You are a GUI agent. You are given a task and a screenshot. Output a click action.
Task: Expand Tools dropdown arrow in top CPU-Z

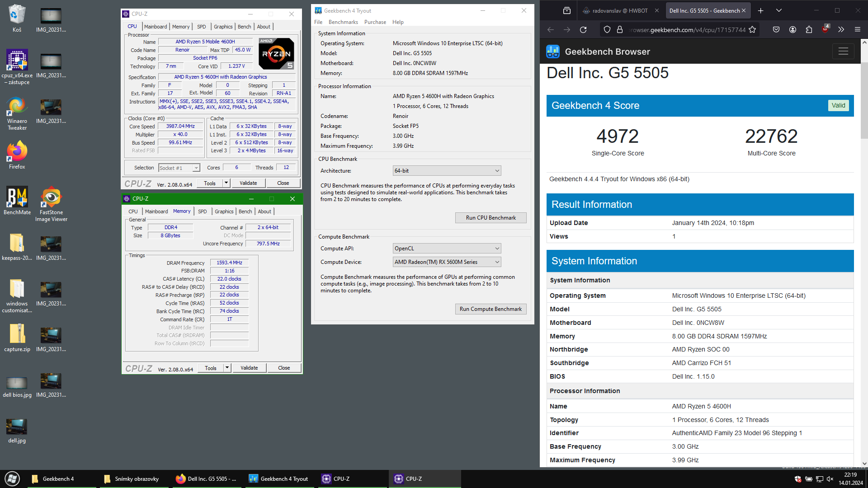(226, 183)
